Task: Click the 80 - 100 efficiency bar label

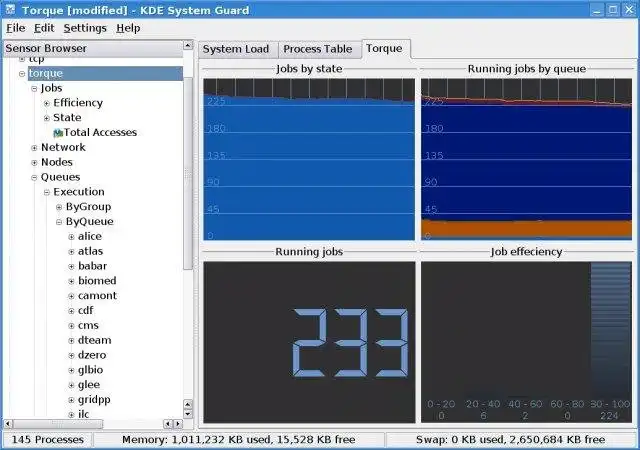Action: point(610,404)
